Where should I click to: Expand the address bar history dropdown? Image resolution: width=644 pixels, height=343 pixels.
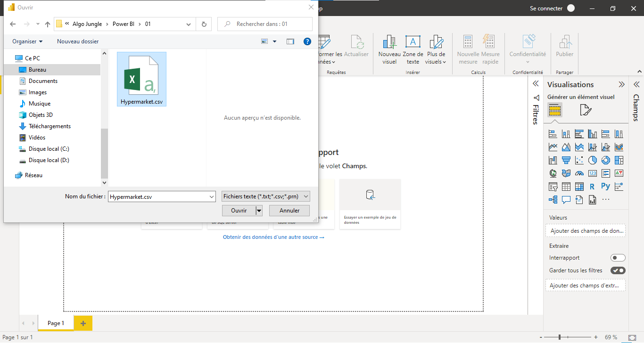[189, 24]
